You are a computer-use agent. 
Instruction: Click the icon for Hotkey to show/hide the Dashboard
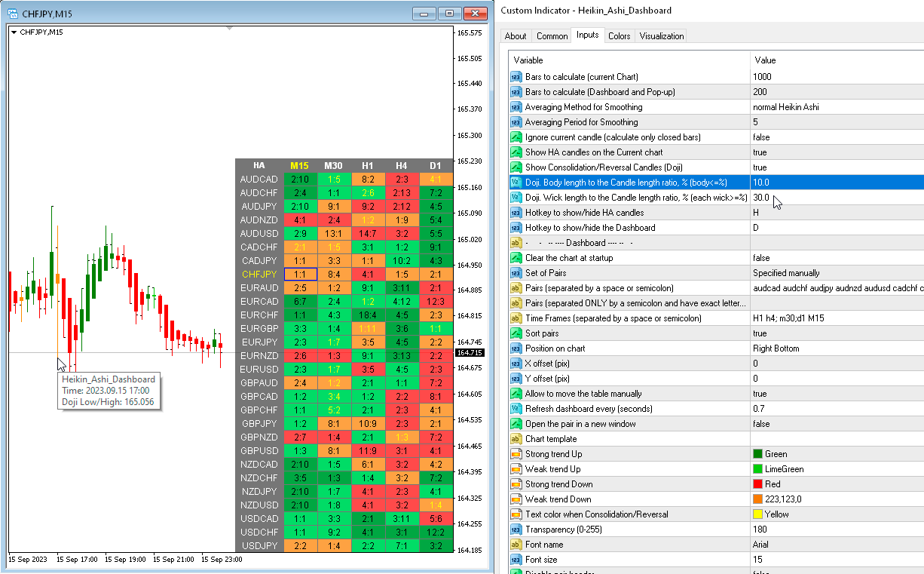pos(516,228)
